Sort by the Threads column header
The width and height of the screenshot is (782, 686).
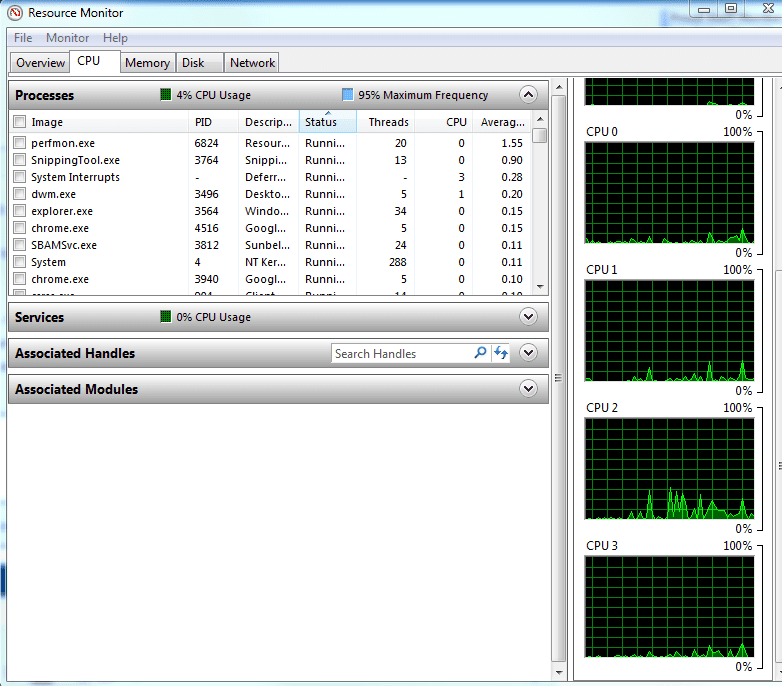coord(386,122)
